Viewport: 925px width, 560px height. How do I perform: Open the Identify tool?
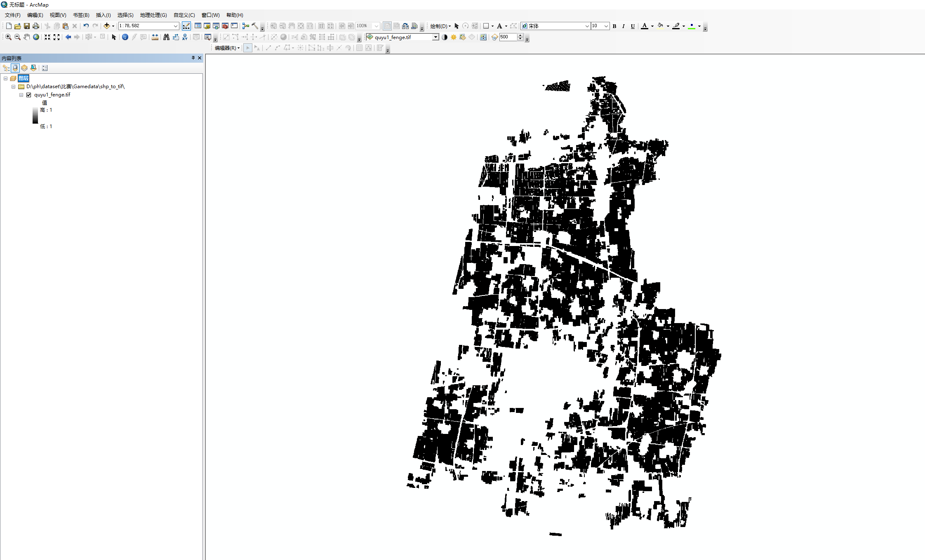(125, 37)
